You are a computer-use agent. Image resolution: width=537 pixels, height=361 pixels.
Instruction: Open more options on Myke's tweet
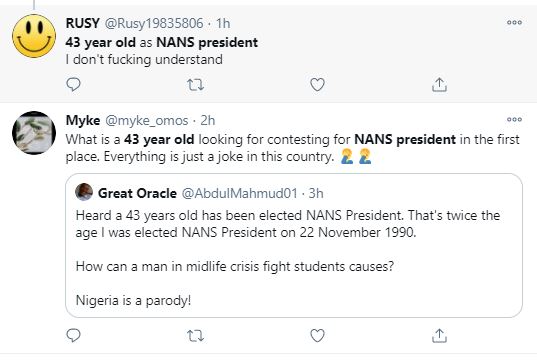[x=514, y=120]
